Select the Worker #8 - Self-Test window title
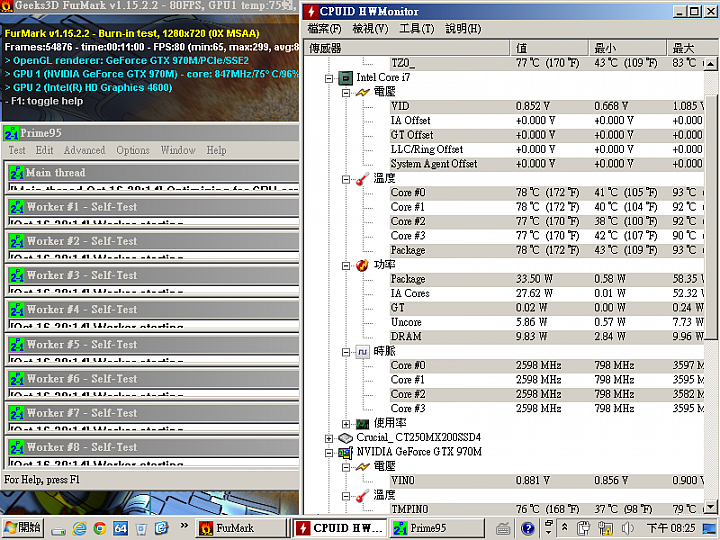Screen dimensions: 720x540 (82, 447)
